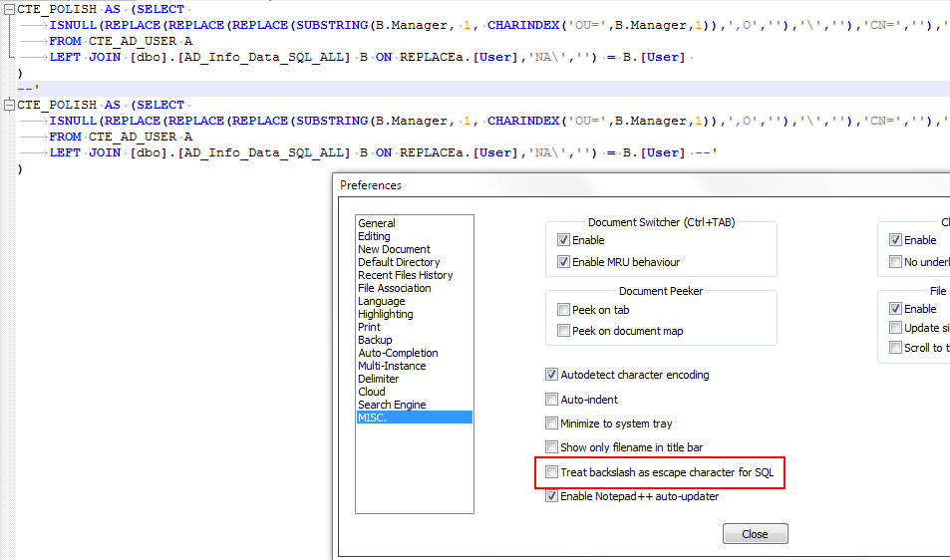Check the Update silently option
Screen dimensions: 950x560
point(895,328)
